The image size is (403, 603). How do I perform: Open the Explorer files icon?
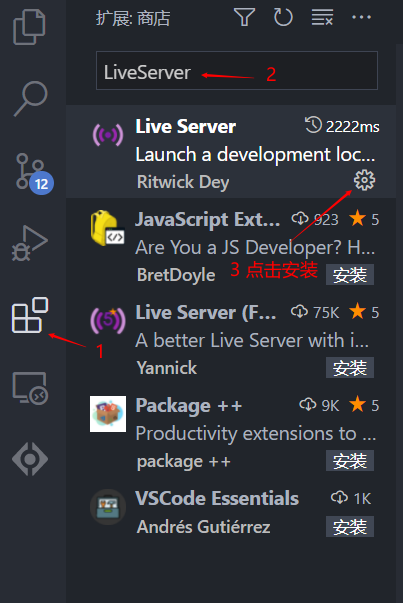coord(29,27)
